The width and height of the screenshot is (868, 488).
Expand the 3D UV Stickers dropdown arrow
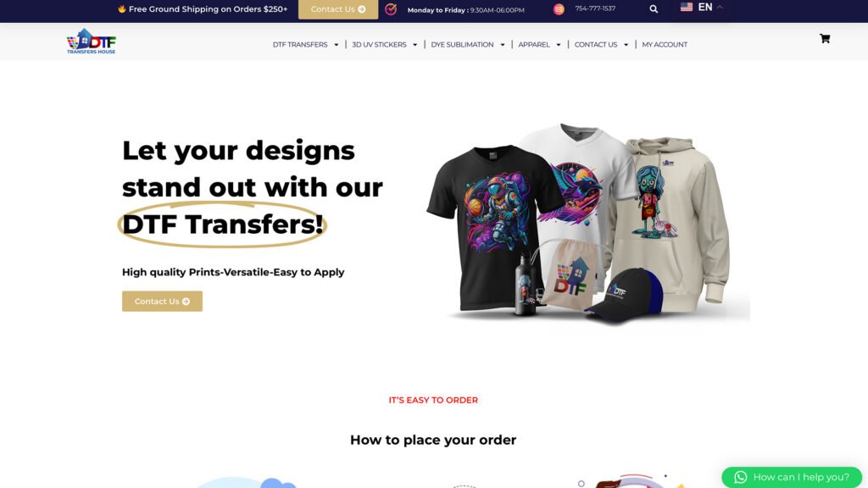[x=415, y=45]
